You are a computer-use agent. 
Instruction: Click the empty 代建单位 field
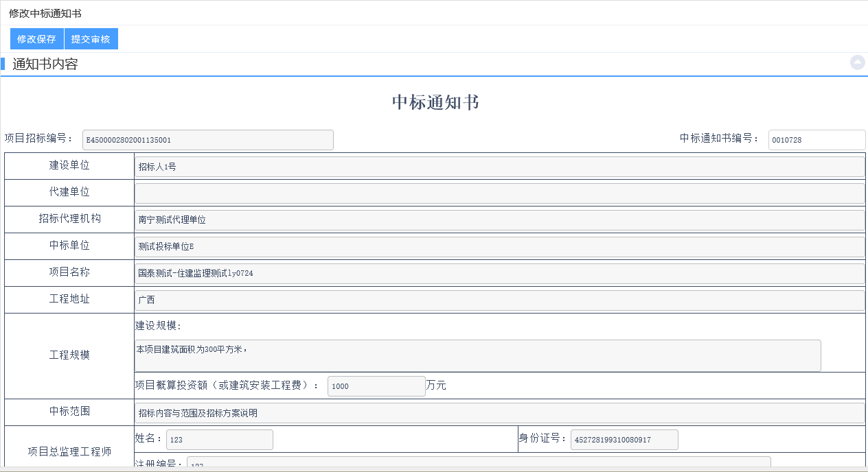(x=499, y=193)
